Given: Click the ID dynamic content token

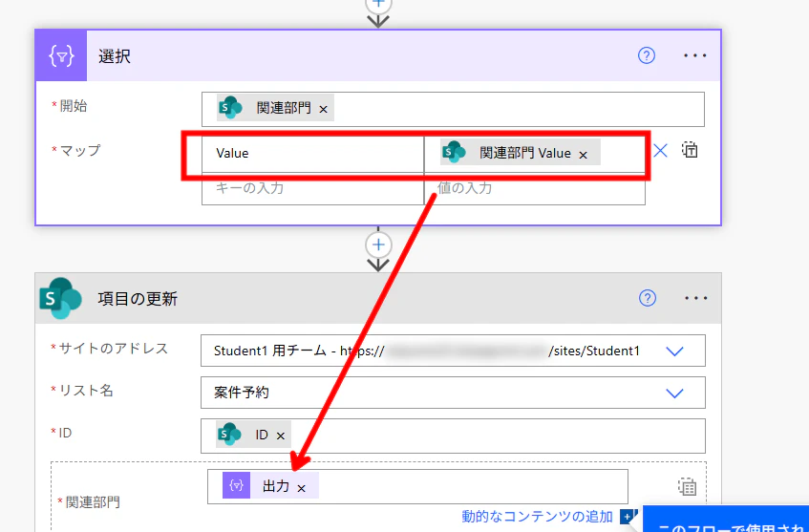Looking at the screenshot, I should pyautogui.click(x=253, y=435).
